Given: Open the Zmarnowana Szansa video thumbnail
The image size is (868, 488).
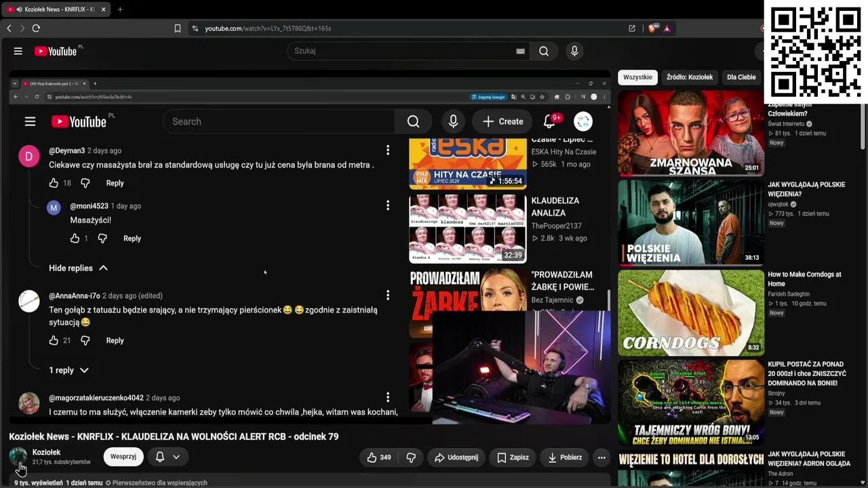Looking at the screenshot, I should click(x=690, y=133).
